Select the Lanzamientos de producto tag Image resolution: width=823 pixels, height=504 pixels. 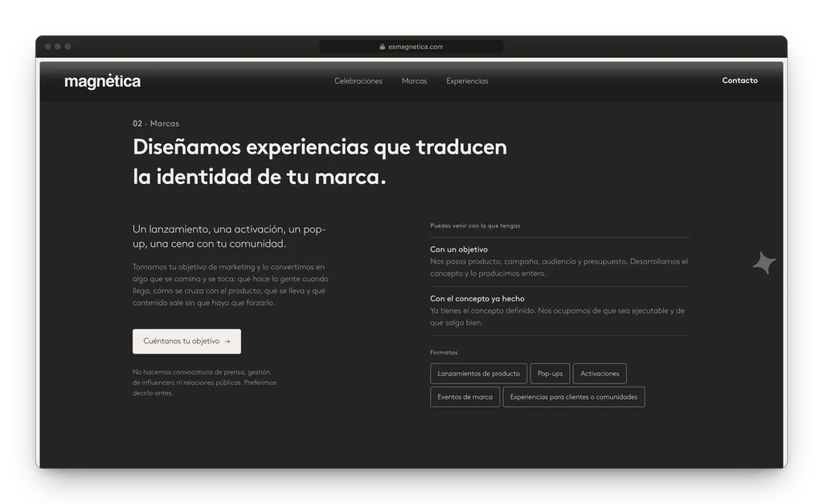[479, 374]
